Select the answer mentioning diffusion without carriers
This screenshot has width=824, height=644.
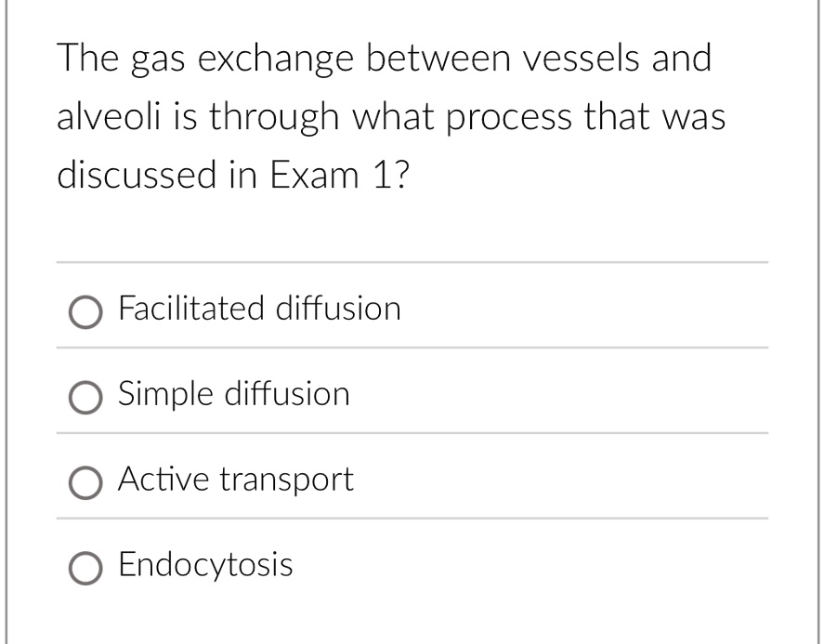(x=233, y=394)
